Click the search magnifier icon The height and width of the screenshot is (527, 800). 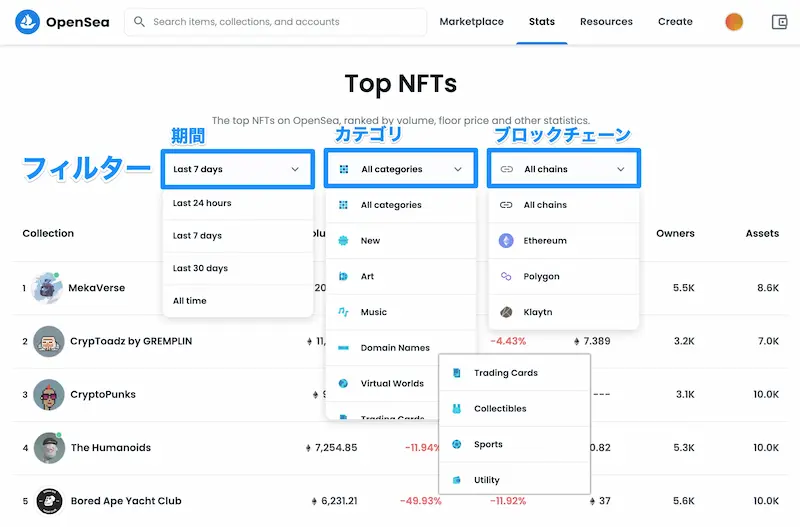coord(139,21)
